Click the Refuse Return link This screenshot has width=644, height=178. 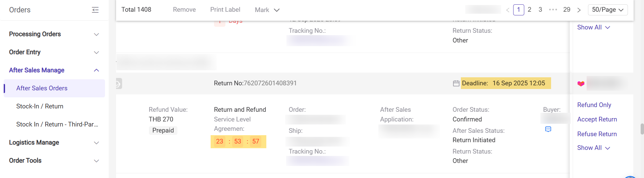[597, 134]
